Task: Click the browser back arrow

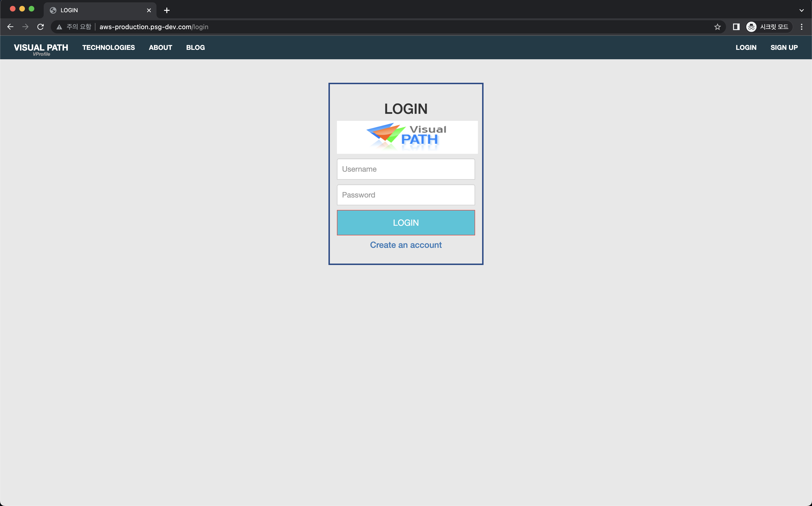Action: pos(10,27)
